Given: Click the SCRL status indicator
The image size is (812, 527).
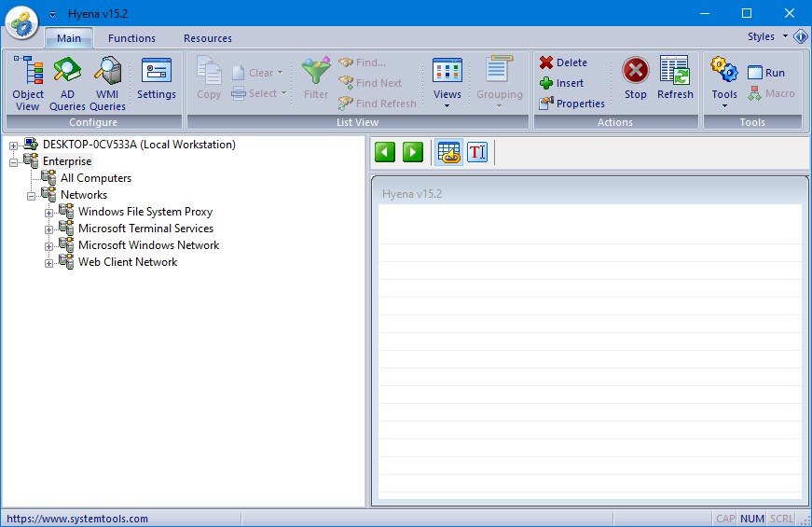Looking at the screenshot, I should pos(781,519).
